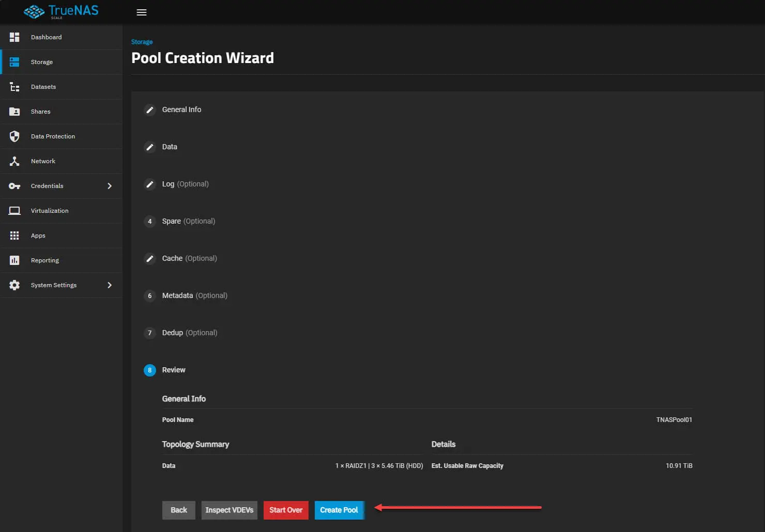Open the General Info wizard step
The image size is (765, 532).
(181, 109)
